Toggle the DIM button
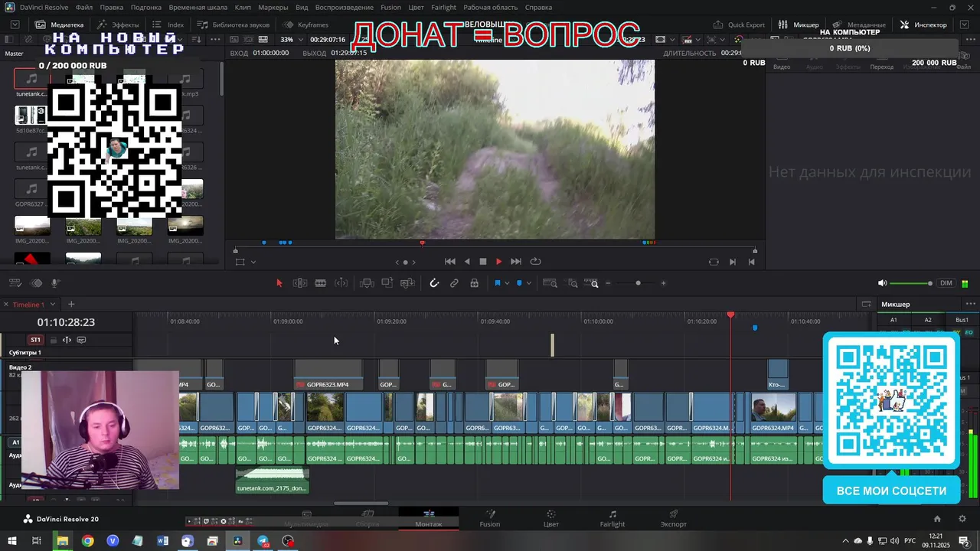Viewport: 980px width, 551px height. (x=946, y=283)
